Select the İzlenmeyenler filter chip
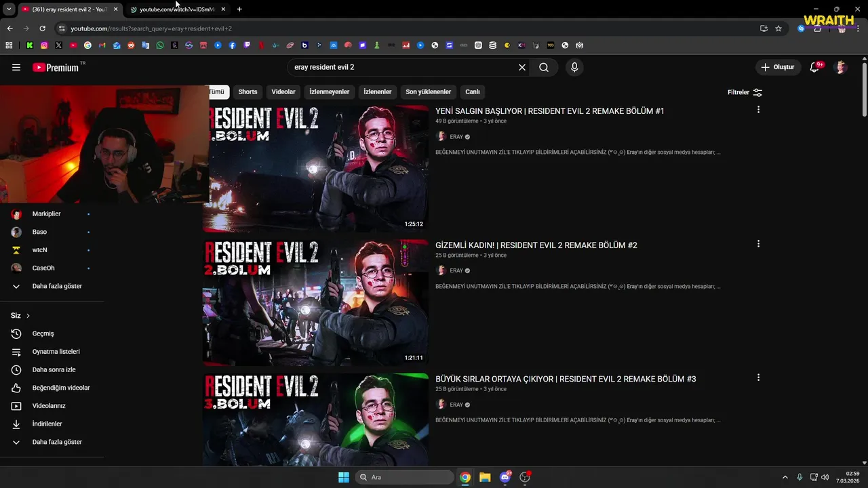The height and width of the screenshot is (488, 868). 330,91
